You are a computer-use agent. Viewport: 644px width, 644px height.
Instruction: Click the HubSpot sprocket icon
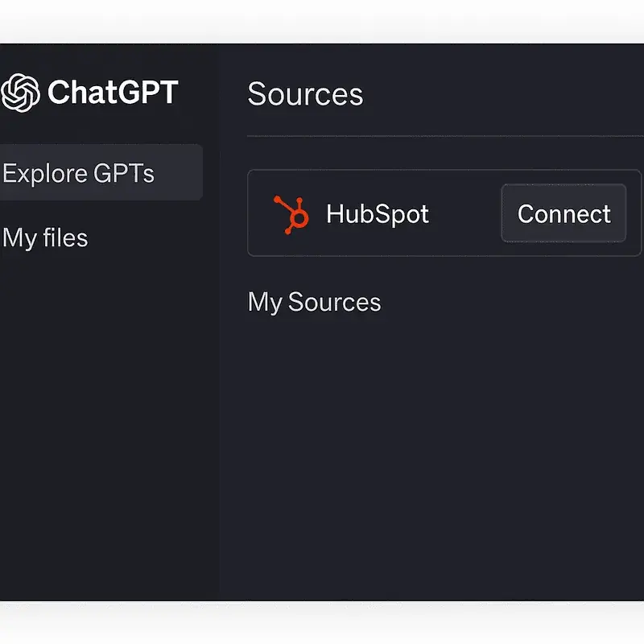click(291, 215)
